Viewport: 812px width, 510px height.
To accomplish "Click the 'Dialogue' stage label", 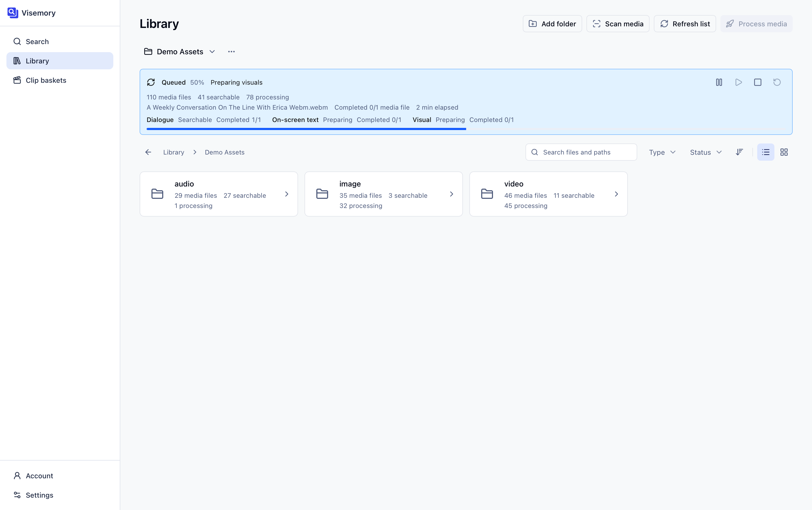I will (x=160, y=120).
